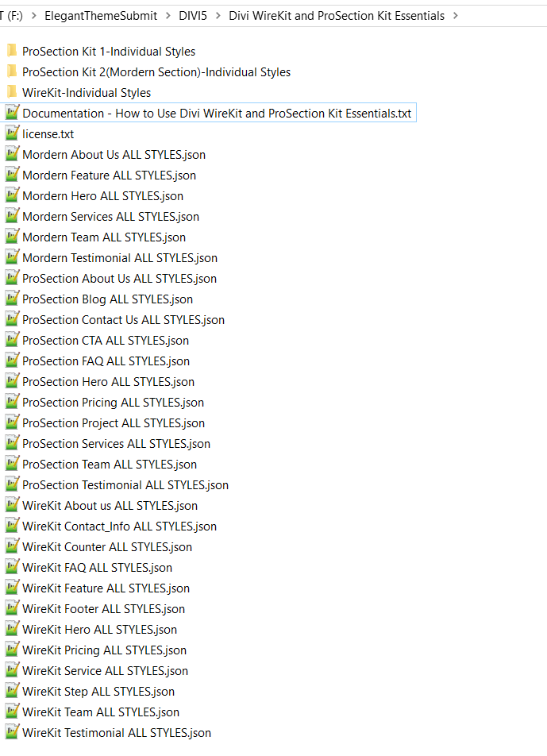Select ProSection CTA ALL STYLES.json name
The height and width of the screenshot is (756, 547).
pyautogui.click(x=106, y=341)
